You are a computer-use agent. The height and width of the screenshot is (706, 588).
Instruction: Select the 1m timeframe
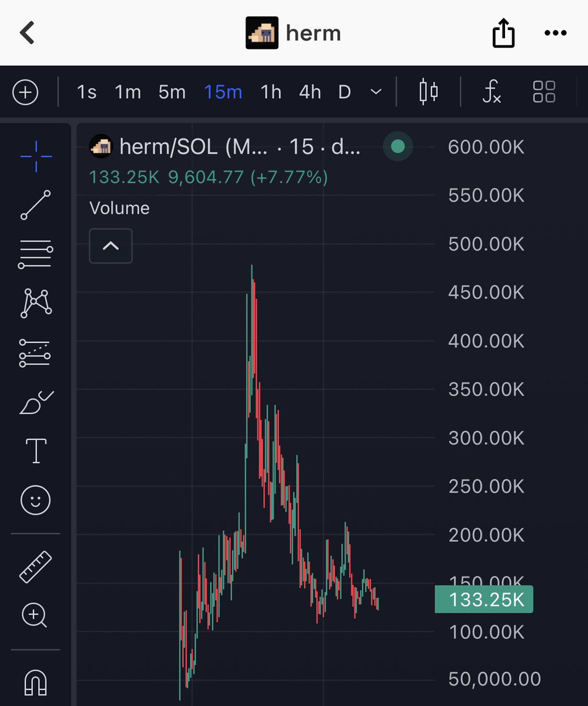[128, 92]
